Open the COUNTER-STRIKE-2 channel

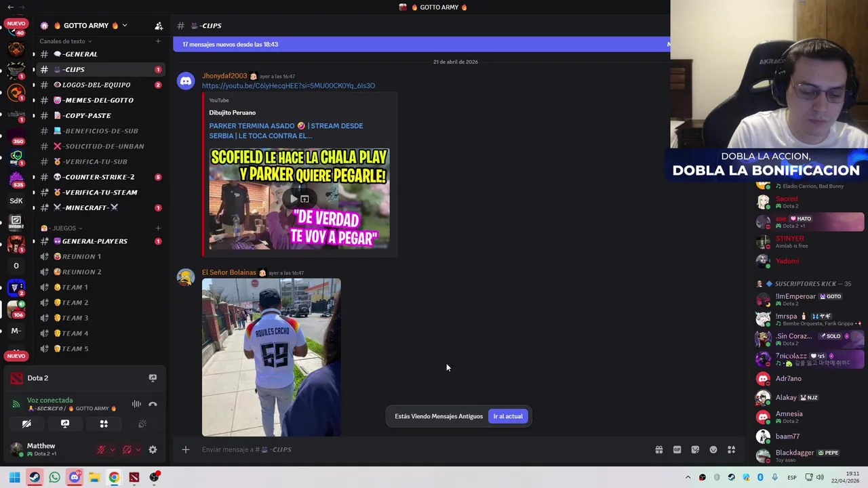click(x=100, y=177)
